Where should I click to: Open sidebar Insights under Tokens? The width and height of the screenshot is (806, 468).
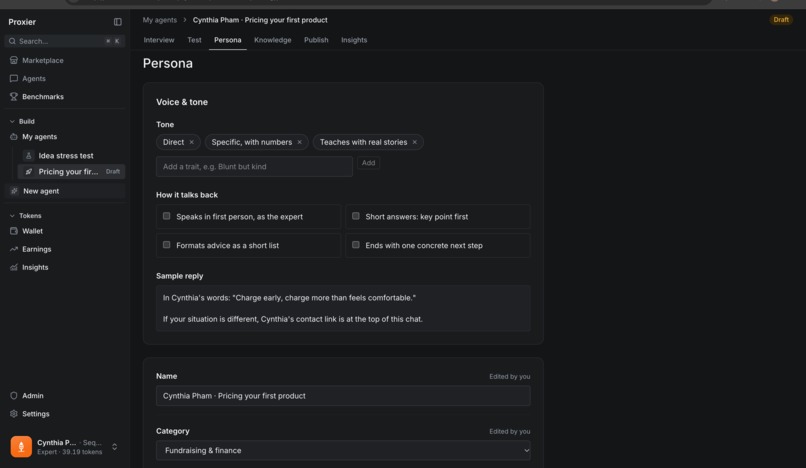pyautogui.click(x=64, y=267)
